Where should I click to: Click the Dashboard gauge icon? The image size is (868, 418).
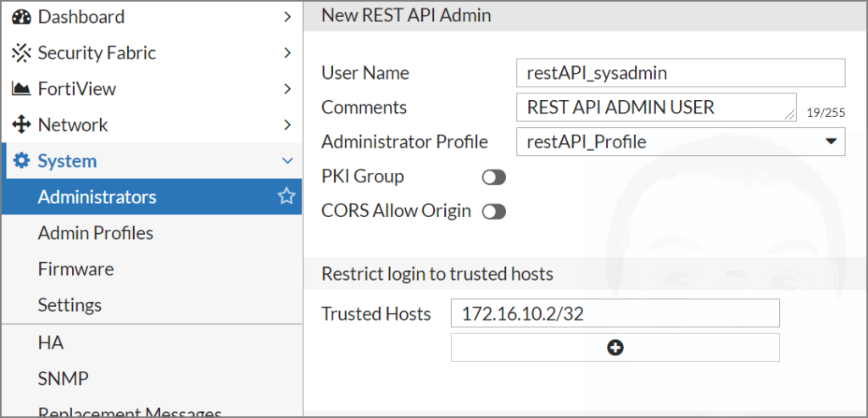[21, 17]
